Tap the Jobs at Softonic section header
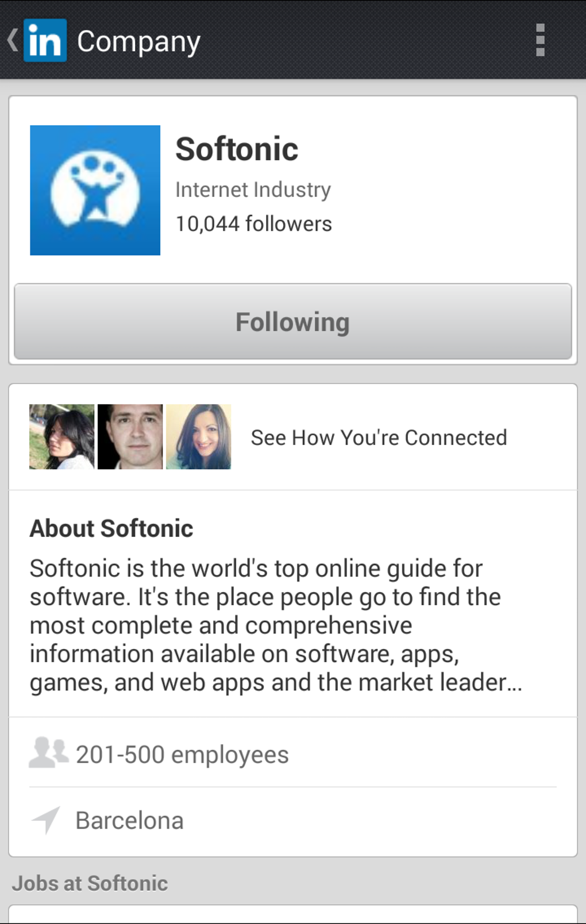Viewport: 586px width, 924px height. (x=90, y=883)
